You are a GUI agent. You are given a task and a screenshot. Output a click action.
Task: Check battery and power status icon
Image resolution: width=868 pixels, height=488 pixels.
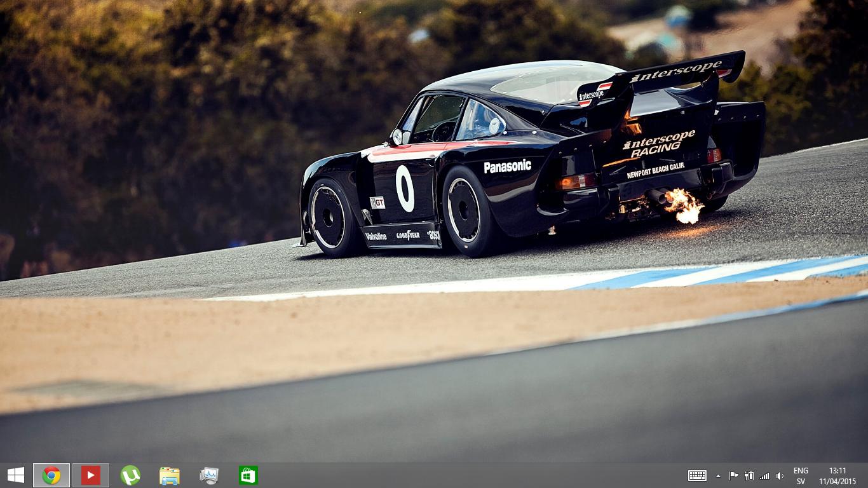(749, 475)
